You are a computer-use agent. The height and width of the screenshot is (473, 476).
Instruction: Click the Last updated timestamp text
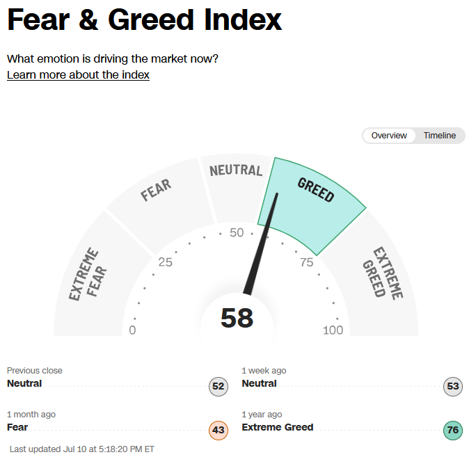(82, 449)
